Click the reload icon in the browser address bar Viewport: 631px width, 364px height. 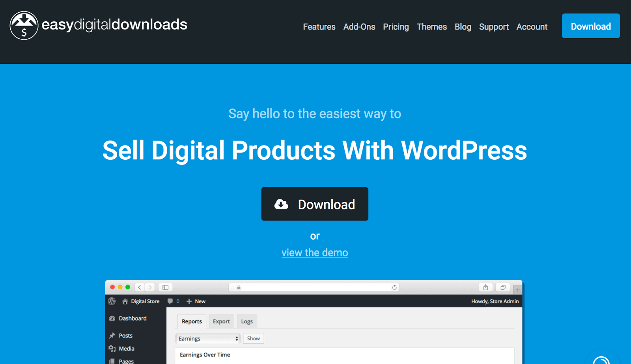coord(394,287)
